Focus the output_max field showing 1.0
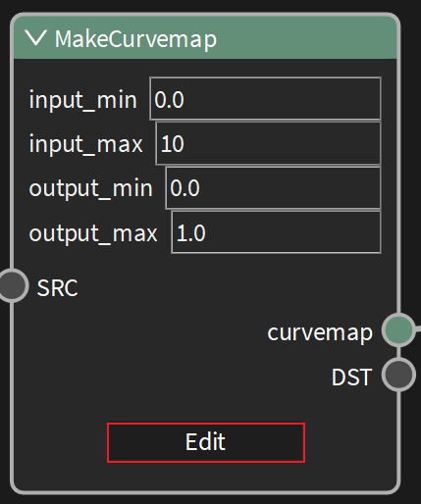421x504 pixels. (277, 232)
